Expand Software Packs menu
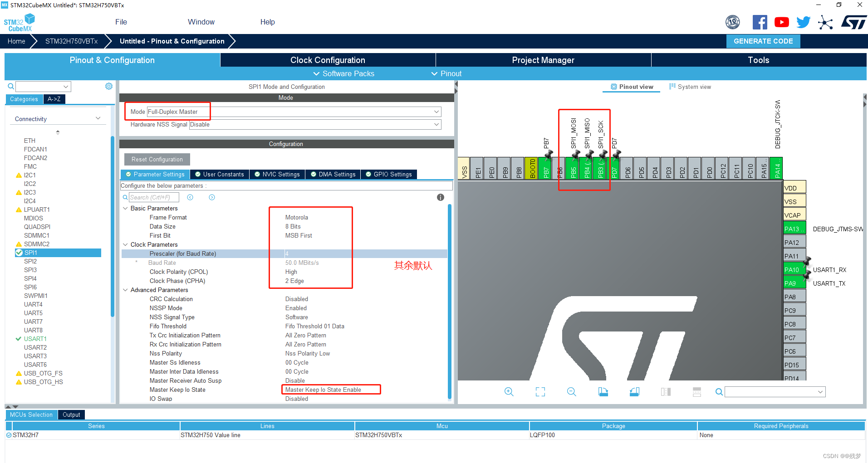The height and width of the screenshot is (463, 868). click(x=343, y=73)
